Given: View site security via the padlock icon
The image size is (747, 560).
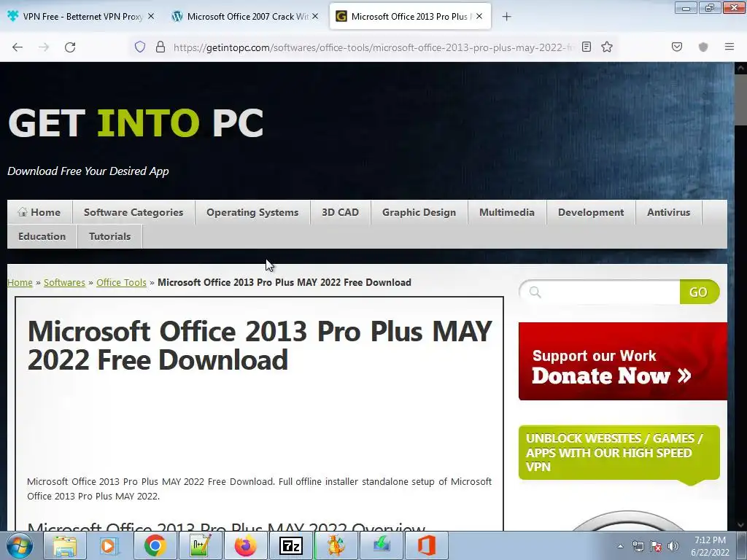Looking at the screenshot, I should coord(160,47).
